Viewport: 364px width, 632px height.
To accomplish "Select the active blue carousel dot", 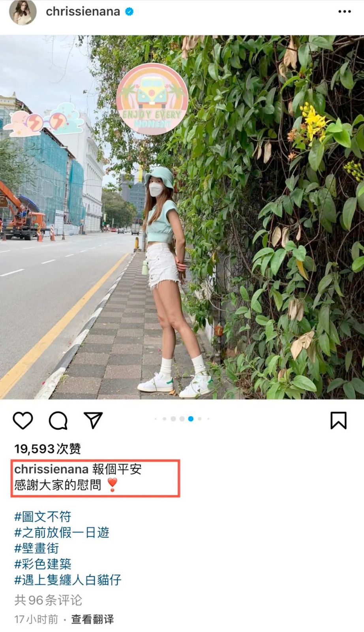I will (191, 419).
